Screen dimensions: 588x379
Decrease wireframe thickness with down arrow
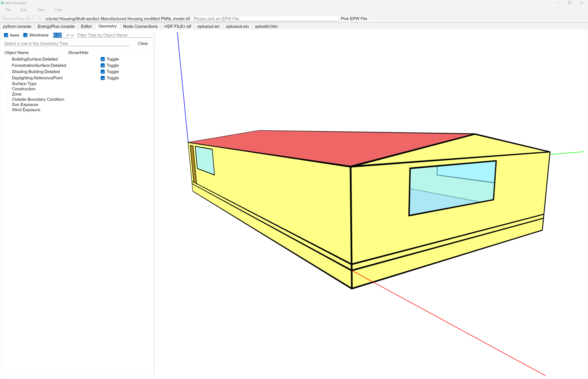point(72,35)
